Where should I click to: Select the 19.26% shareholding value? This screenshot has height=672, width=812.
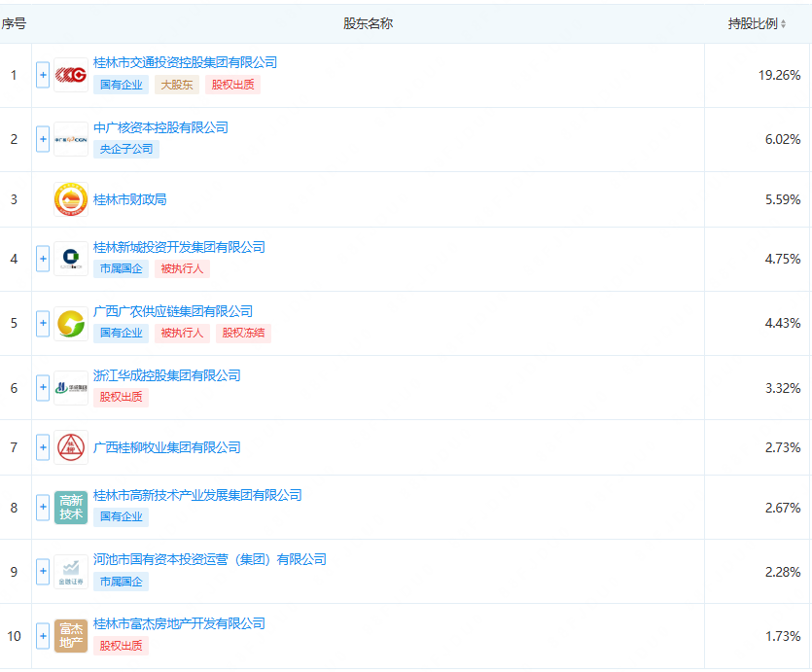(779, 75)
